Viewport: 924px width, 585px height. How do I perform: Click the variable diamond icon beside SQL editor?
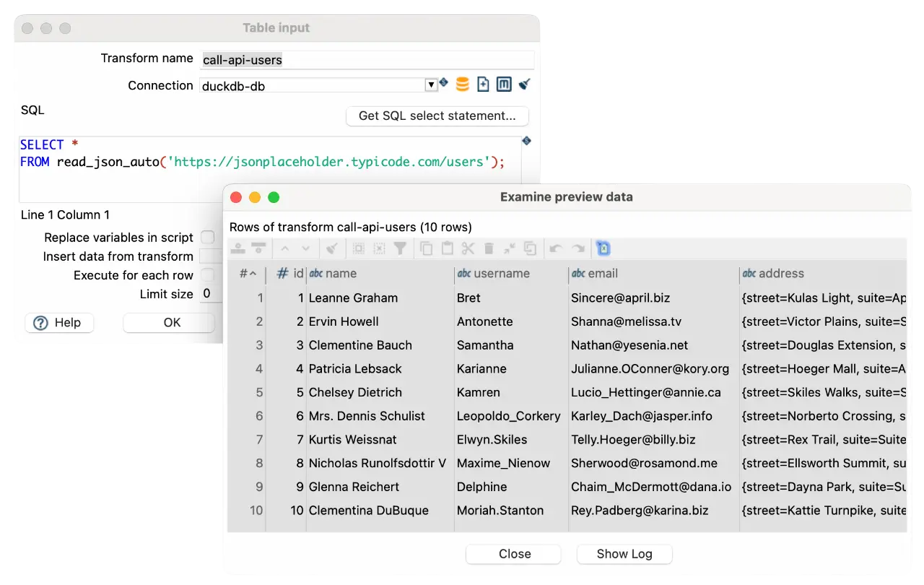526,141
